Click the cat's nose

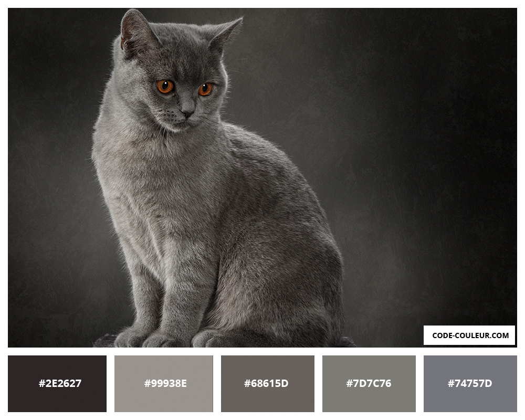click(x=187, y=113)
